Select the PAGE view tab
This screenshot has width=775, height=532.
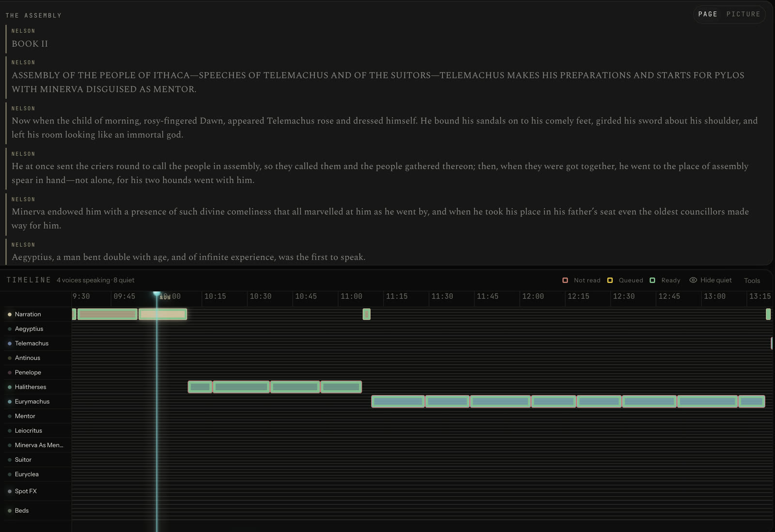pos(708,14)
